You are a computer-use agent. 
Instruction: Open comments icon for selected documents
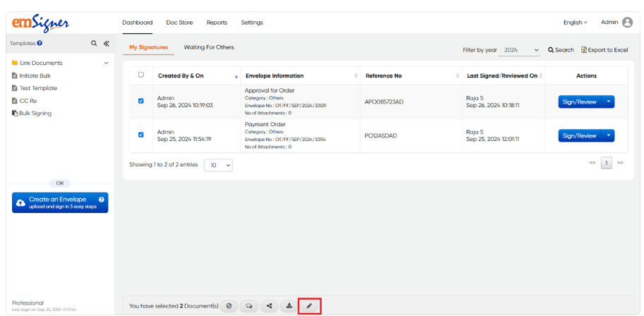[249, 305]
